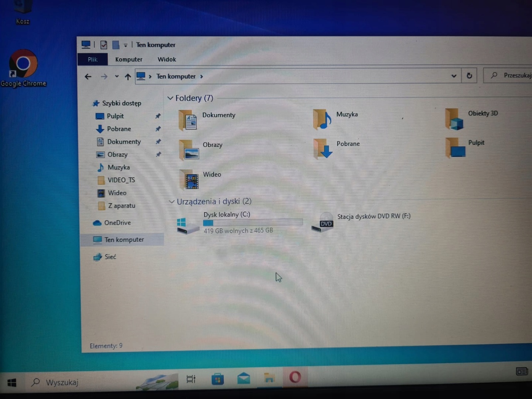Open the Kosz recycle bin on desktop
This screenshot has width=532, height=399.
click(x=23, y=13)
